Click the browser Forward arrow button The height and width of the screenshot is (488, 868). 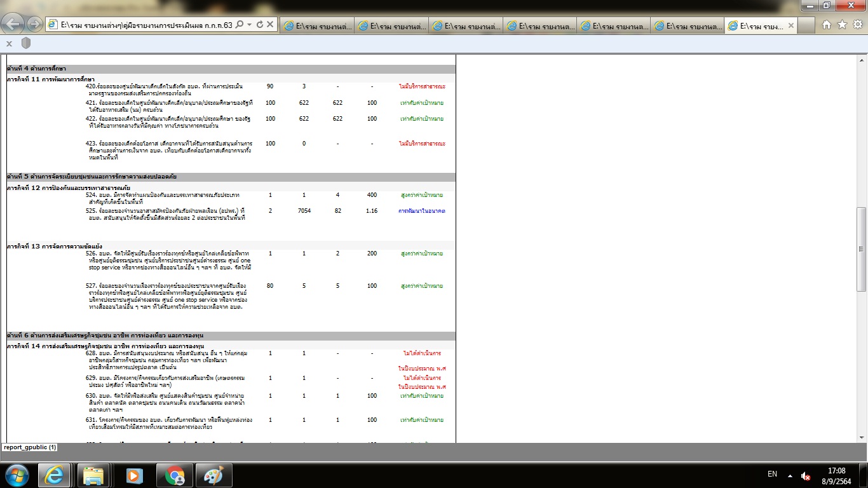35,25
